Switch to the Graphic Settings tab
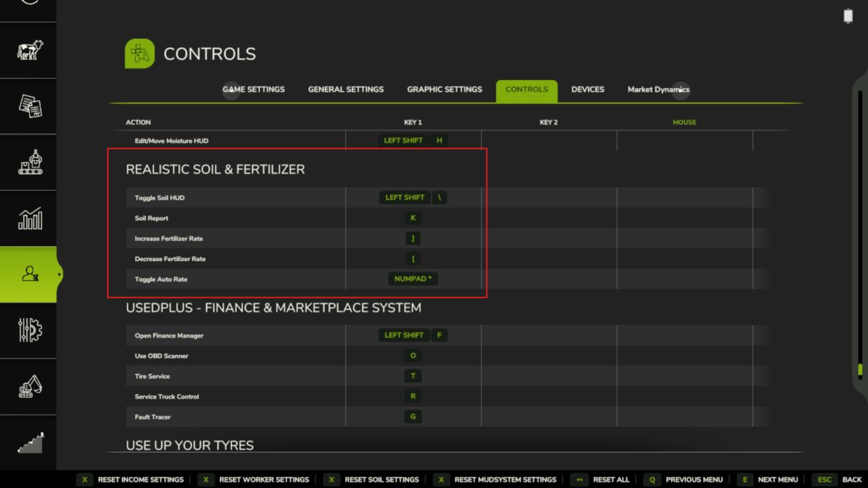 [x=444, y=89]
